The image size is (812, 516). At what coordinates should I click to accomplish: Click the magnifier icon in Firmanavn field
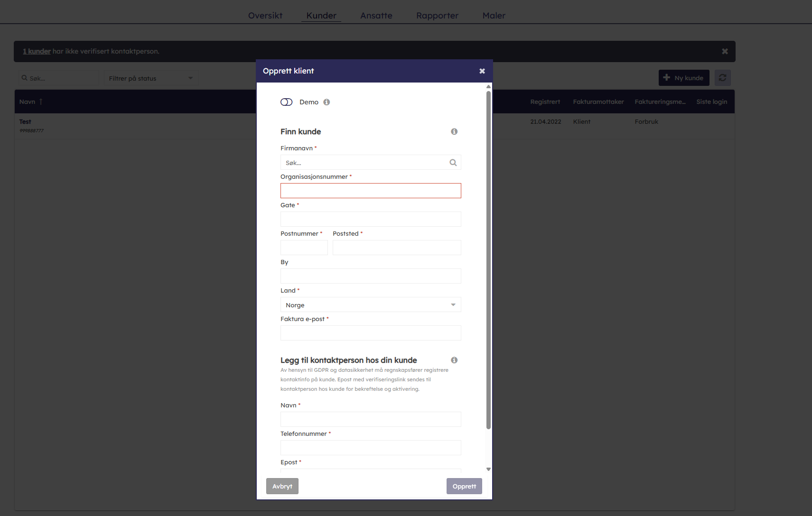pyautogui.click(x=453, y=163)
